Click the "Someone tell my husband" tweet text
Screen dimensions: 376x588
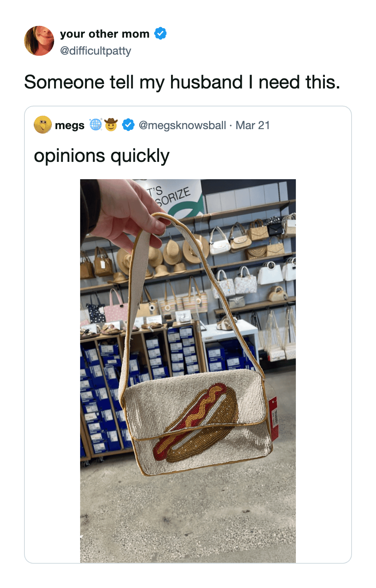182,82
